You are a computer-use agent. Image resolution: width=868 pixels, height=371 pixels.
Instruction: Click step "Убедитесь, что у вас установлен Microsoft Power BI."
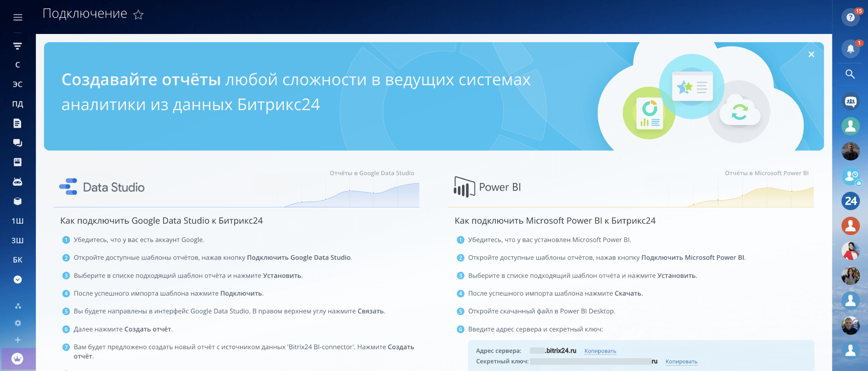point(550,240)
